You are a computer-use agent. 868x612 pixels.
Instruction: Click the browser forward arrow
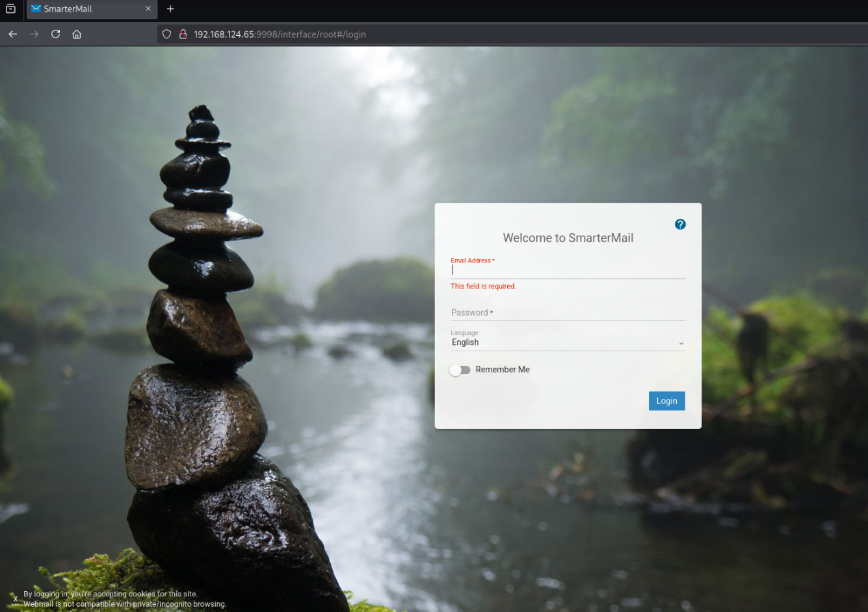click(34, 34)
